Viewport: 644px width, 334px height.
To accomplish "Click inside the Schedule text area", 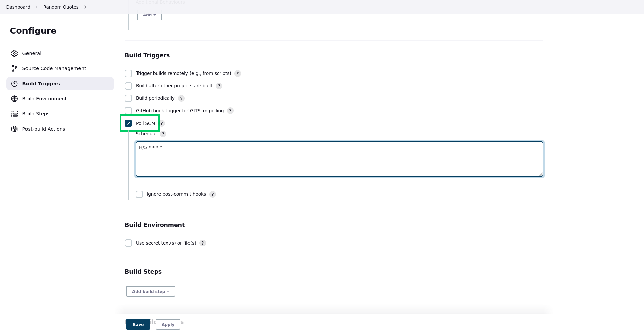I will tap(339, 159).
